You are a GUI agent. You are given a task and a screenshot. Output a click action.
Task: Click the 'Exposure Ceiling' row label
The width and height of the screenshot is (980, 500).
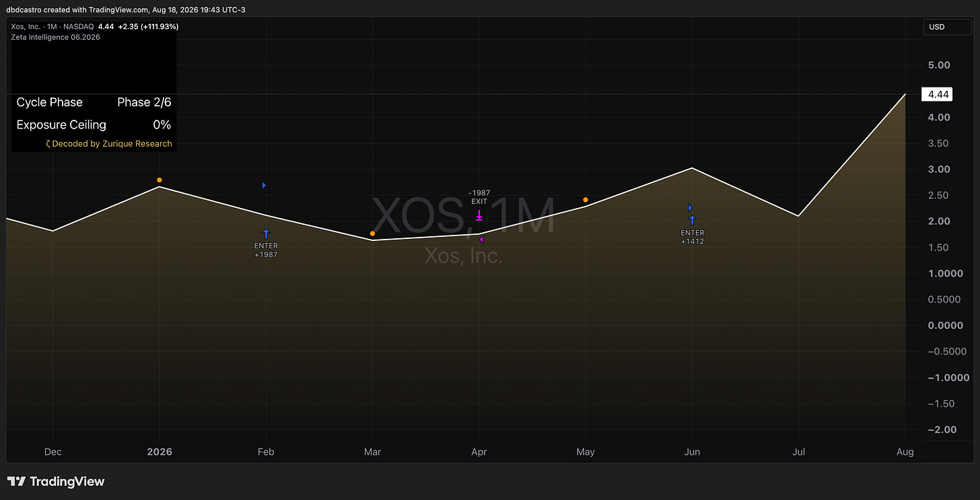(61, 124)
